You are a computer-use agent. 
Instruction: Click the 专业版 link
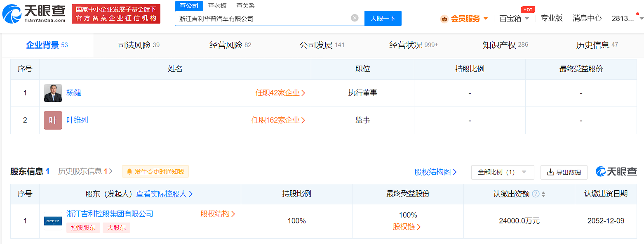pos(552,18)
